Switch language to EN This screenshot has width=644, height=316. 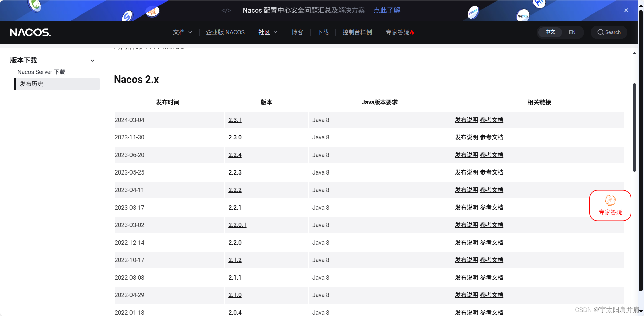[572, 32]
